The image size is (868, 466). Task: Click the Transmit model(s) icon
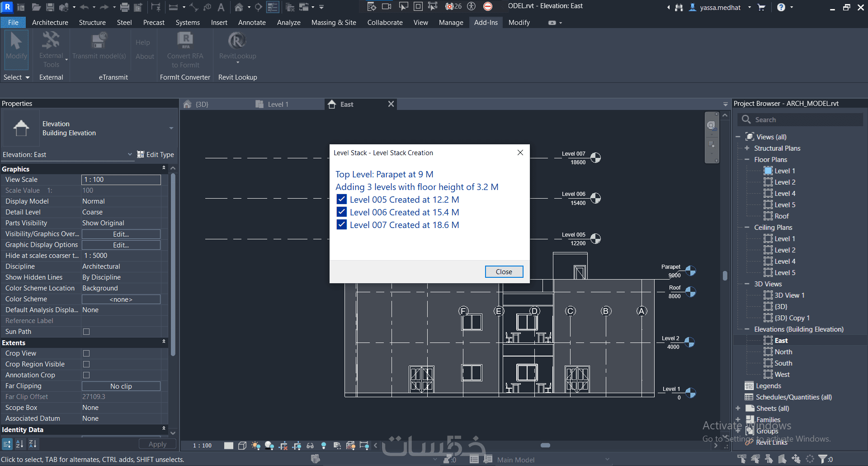[99, 41]
